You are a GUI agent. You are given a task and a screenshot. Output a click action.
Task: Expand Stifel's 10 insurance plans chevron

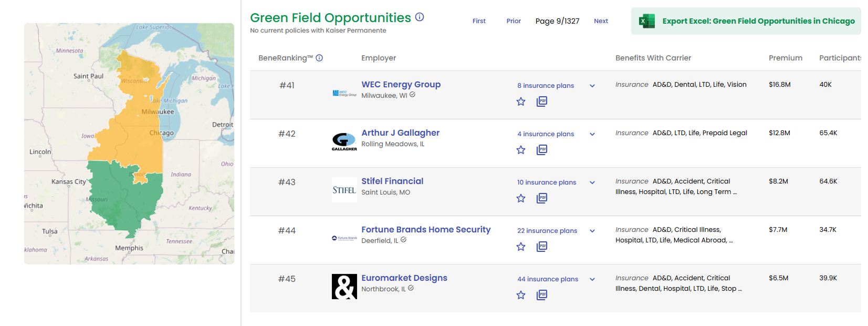coord(592,182)
